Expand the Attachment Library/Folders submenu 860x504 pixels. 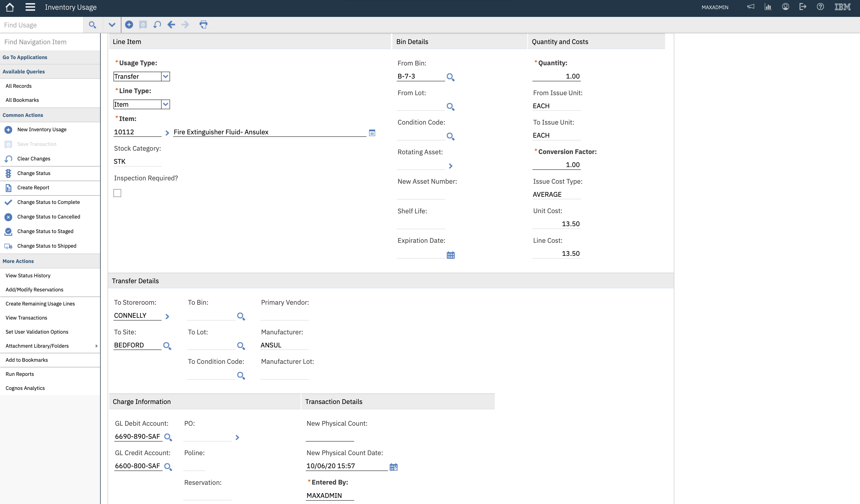pyautogui.click(x=97, y=346)
